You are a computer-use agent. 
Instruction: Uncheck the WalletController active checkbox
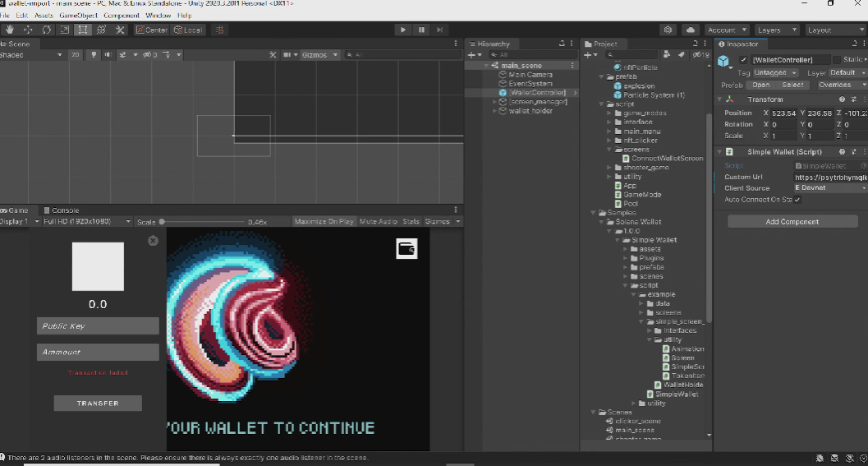point(743,60)
